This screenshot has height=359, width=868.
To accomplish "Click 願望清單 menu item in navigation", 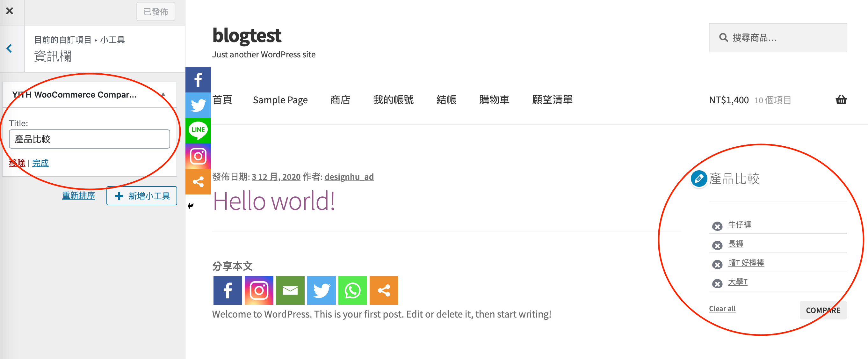I will point(553,100).
